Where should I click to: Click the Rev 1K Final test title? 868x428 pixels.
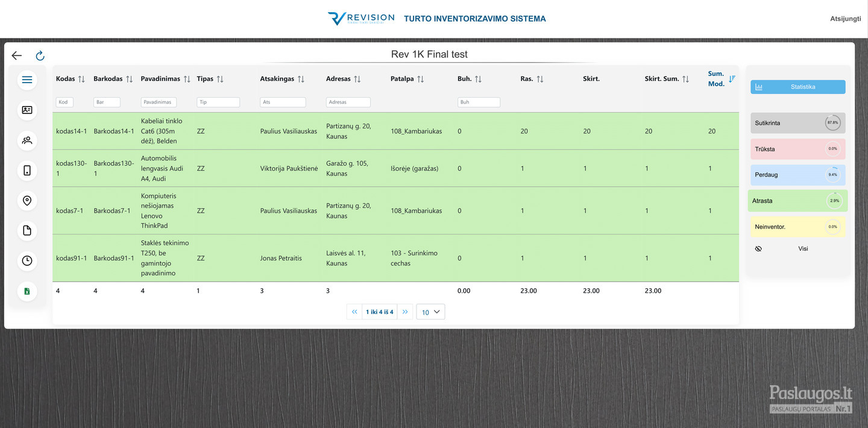point(429,54)
